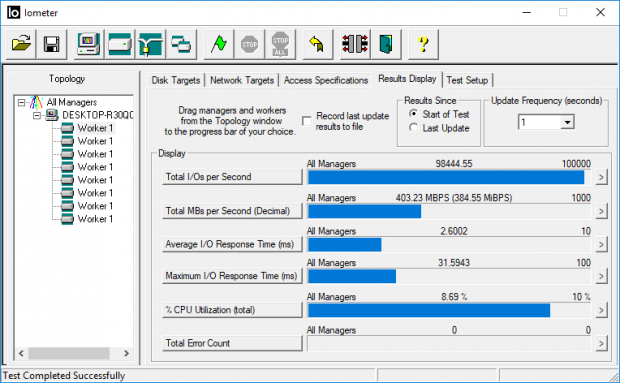Toggle Record last update results checkbox
Viewport: 620px width, 383px height.
306,121
